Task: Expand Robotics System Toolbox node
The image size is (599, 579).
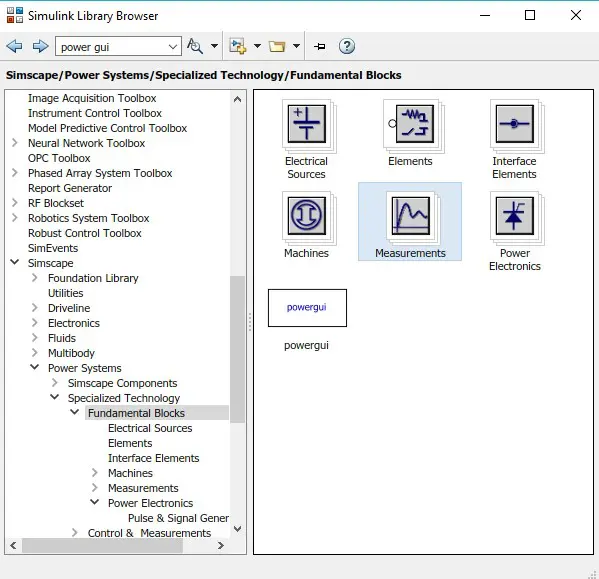Action: 15,218
